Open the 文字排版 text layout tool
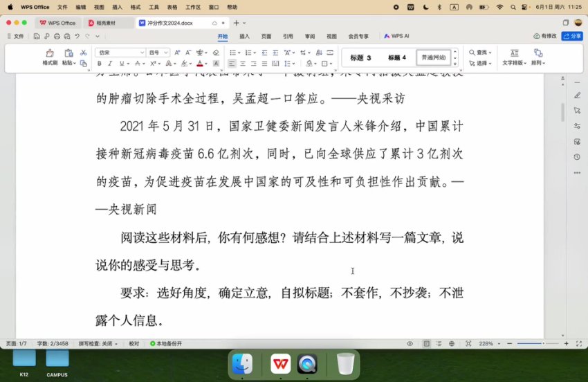Screen dimensions: 588x382 [x=514, y=57]
